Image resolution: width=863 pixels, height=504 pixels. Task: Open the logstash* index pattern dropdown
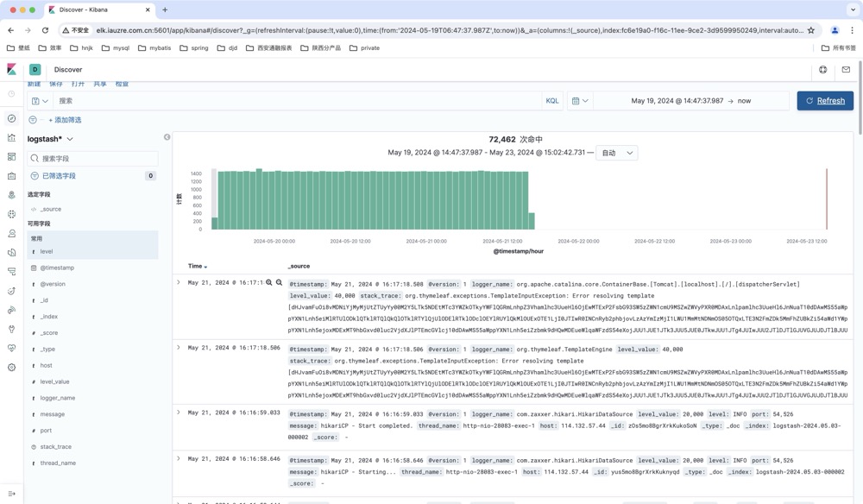(x=50, y=139)
